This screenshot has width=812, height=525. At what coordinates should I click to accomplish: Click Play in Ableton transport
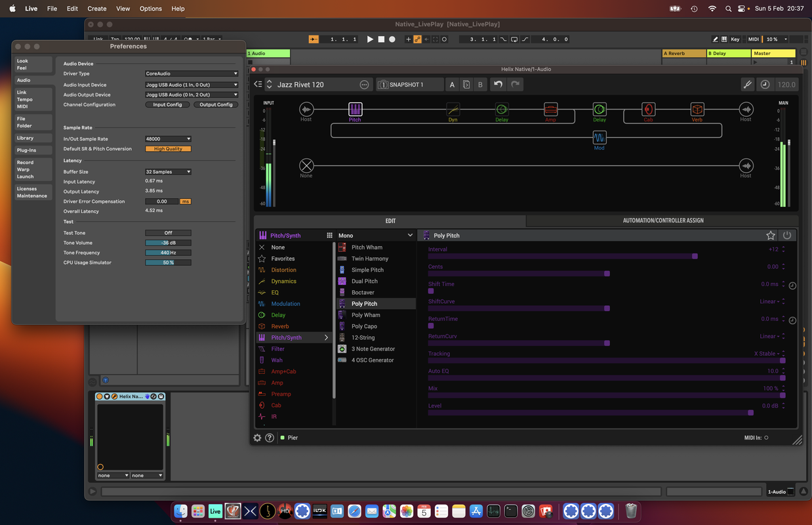point(370,39)
